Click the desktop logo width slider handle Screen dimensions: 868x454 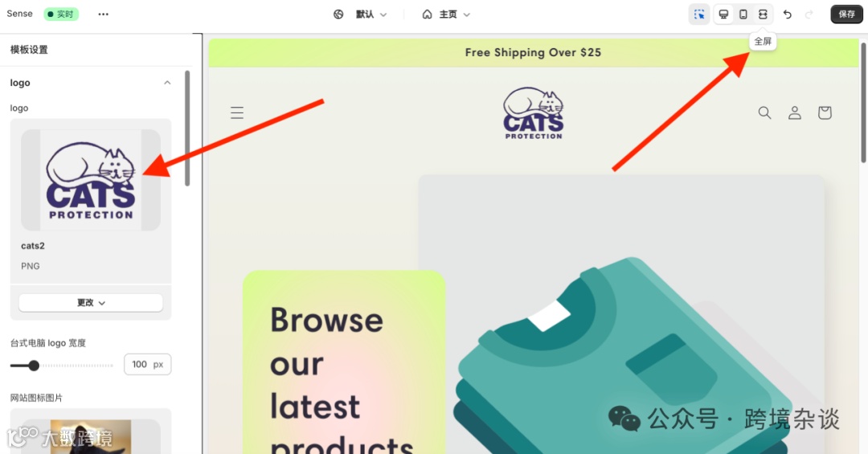tap(34, 366)
